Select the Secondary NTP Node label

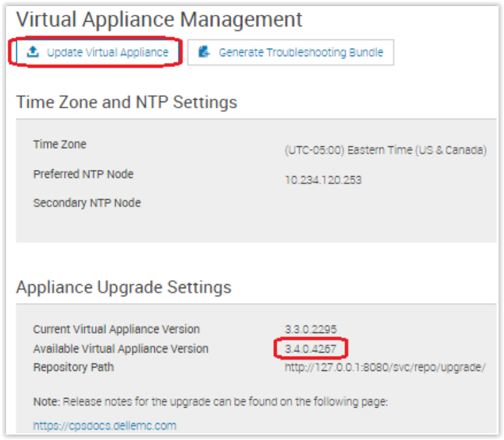[x=87, y=202]
